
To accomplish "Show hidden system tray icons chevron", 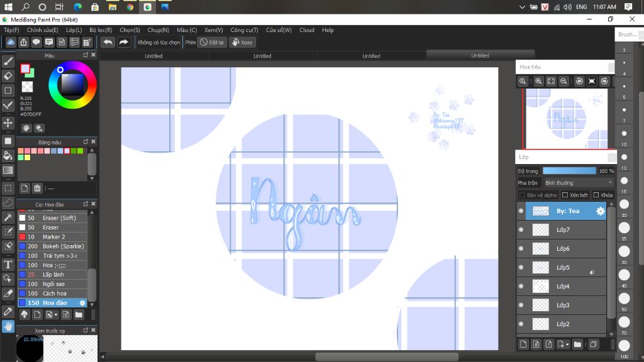I will click(x=522, y=7).
